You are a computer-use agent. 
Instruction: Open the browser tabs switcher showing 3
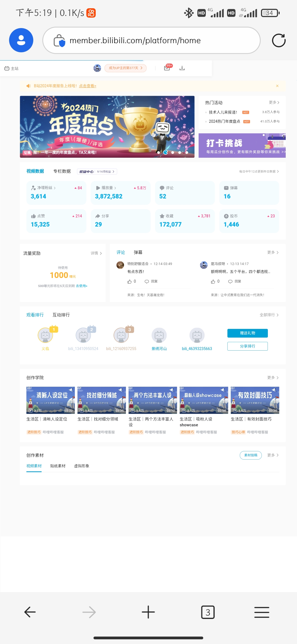tap(208, 612)
